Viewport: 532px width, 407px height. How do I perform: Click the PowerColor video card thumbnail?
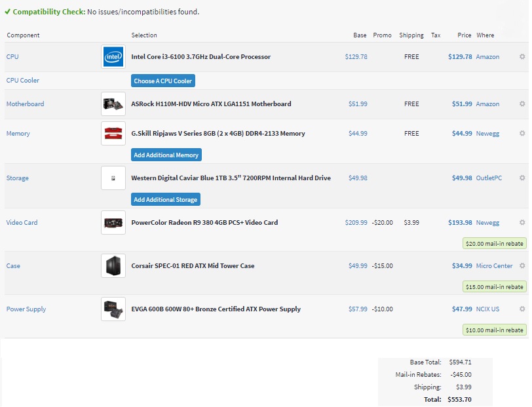click(x=113, y=222)
